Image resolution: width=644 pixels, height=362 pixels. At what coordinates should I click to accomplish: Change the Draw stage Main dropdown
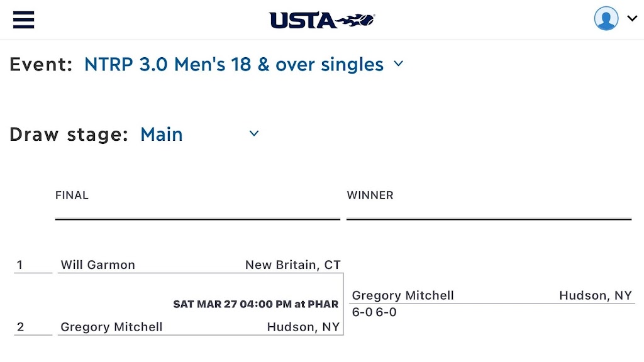[x=162, y=134]
